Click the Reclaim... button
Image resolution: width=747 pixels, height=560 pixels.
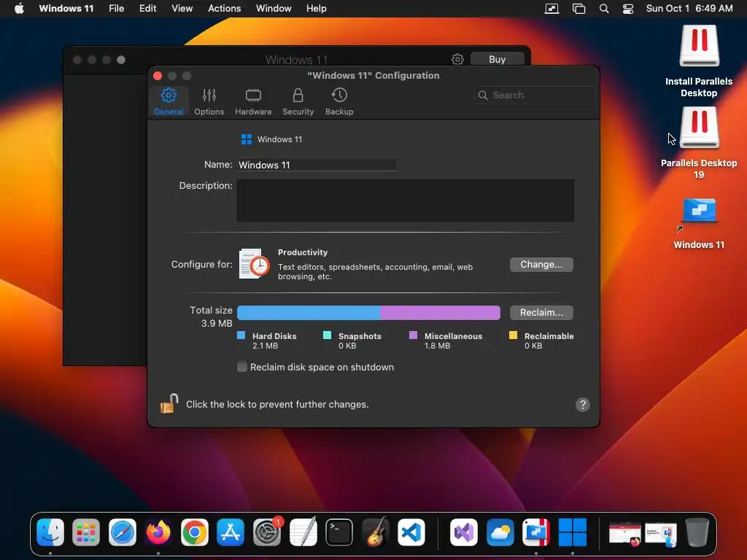point(541,312)
